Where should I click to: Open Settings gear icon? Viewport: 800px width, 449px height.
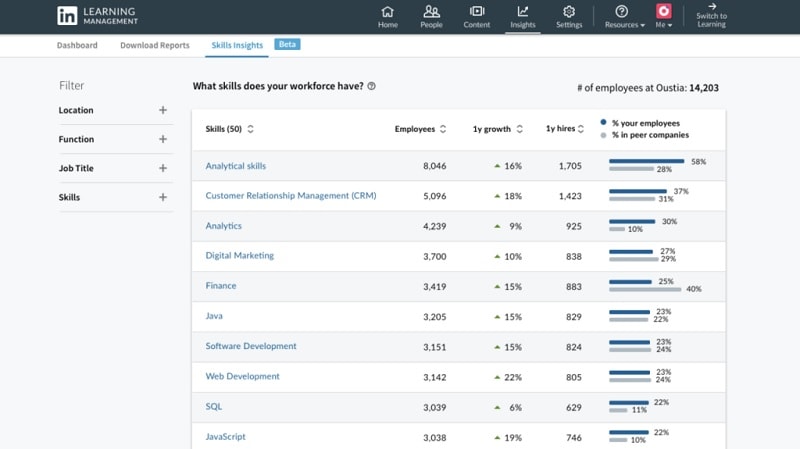(569, 12)
